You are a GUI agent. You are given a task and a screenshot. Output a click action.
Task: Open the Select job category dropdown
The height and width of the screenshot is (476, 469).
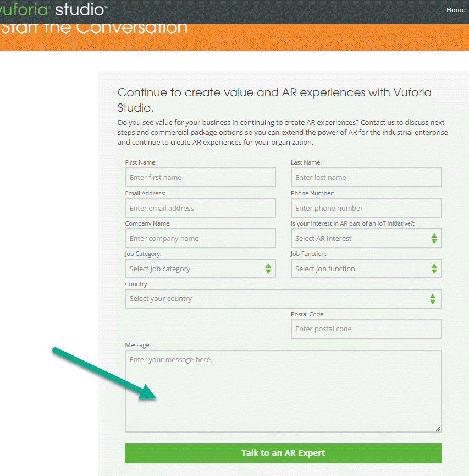pyautogui.click(x=200, y=269)
